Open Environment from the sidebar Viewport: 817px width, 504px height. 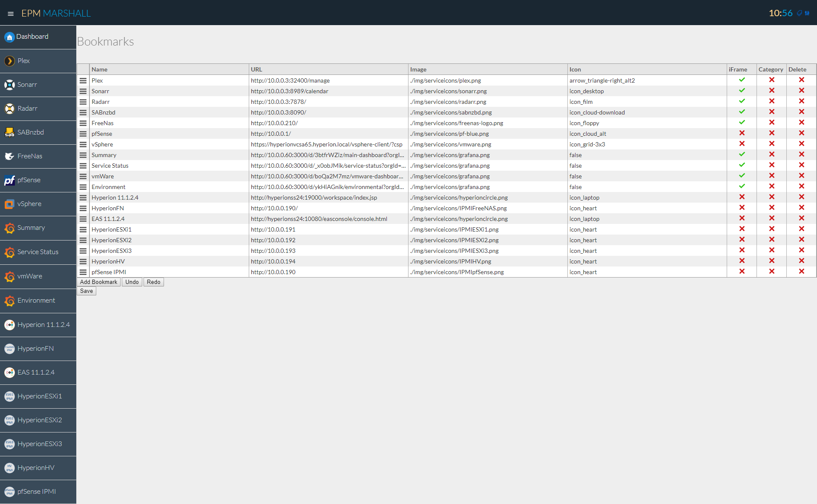[38, 301]
